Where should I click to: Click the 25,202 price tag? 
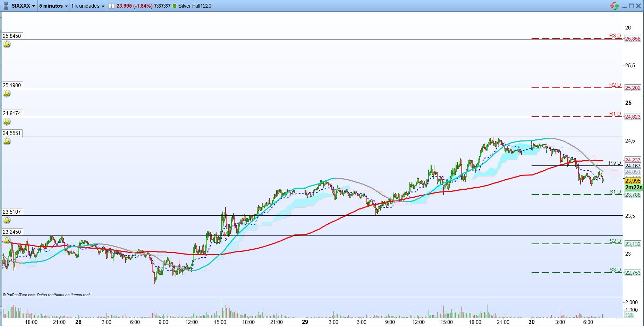pos(633,88)
